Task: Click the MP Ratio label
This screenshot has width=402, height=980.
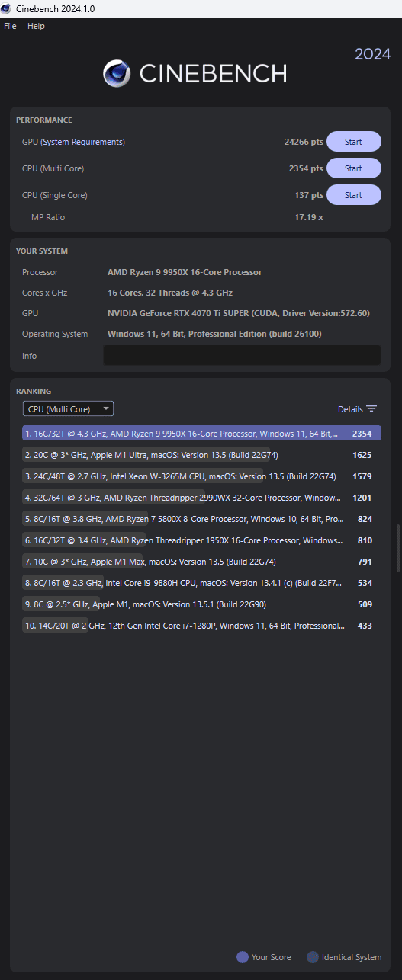Action: (x=48, y=217)
